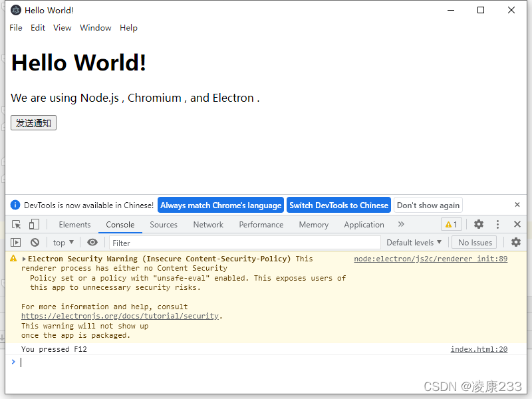Click the No Issues button
This screenshot has width=532, height=399.
point(475,243)
